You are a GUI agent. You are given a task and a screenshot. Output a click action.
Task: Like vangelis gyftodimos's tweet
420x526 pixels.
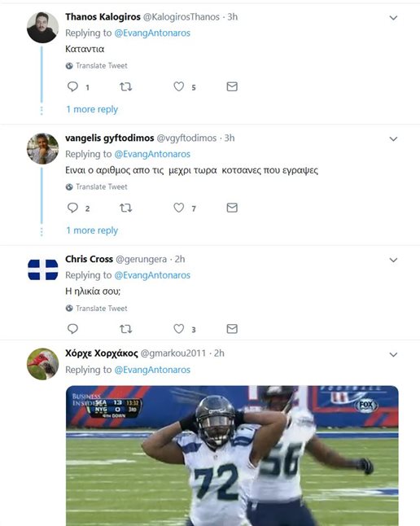[179, 208]
